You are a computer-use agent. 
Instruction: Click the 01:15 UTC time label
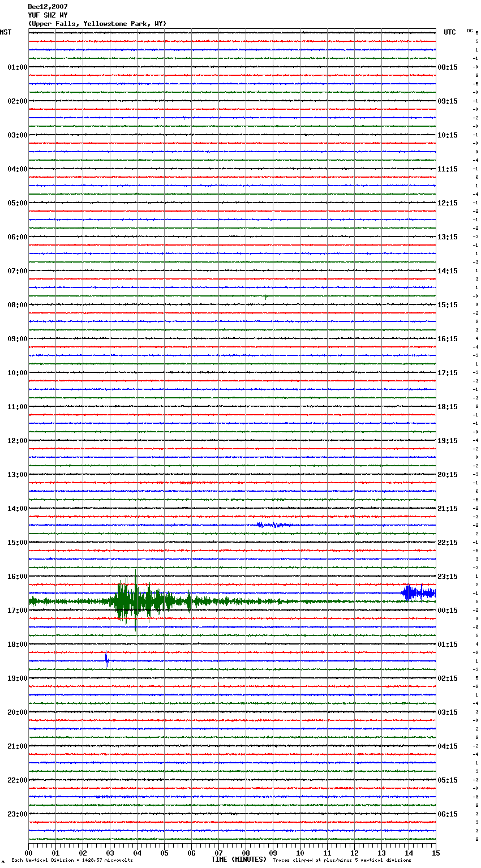(x=448, y=644)
